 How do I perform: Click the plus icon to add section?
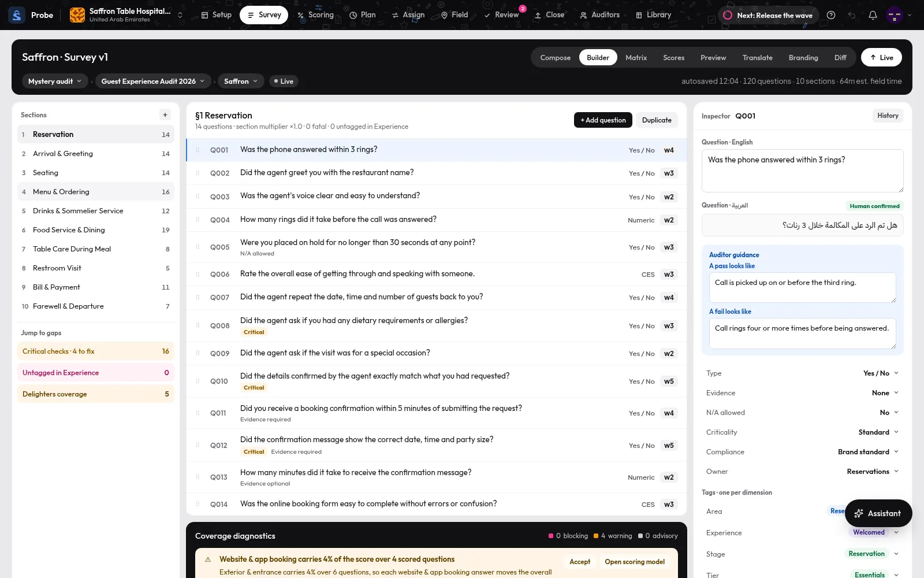click(165, 115)
